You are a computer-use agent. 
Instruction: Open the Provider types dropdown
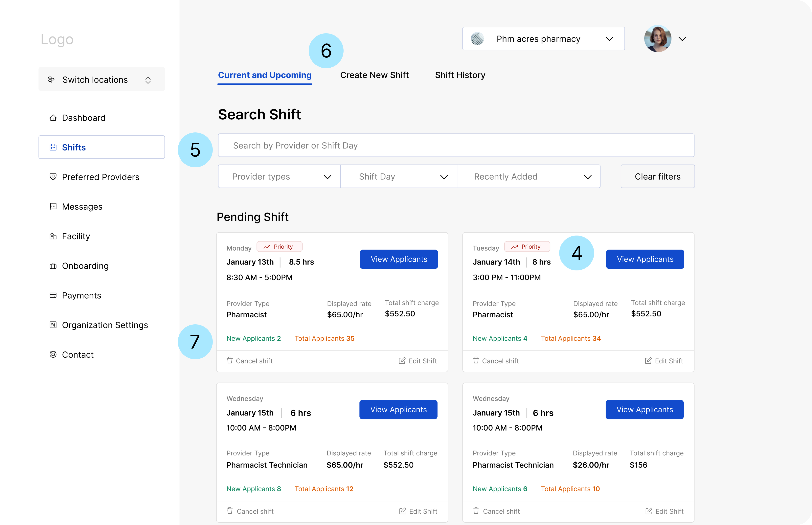(x=279, y=176)
